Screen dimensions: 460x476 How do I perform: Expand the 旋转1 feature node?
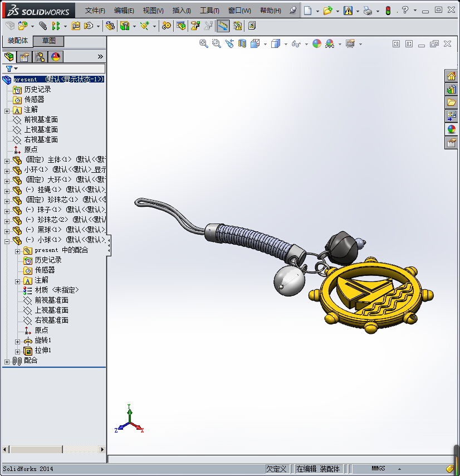pos(18,342)
